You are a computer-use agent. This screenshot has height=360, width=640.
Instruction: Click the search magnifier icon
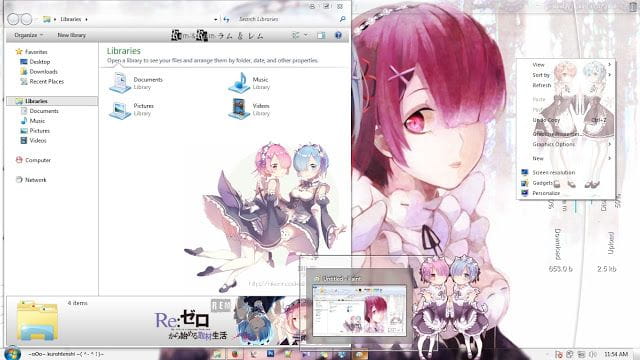[x=342, y=19]
